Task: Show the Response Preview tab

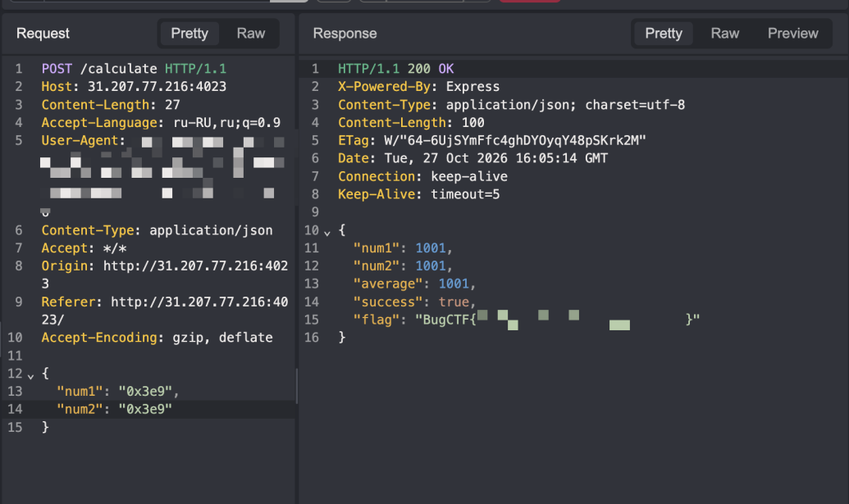Action: coord(792,34)
